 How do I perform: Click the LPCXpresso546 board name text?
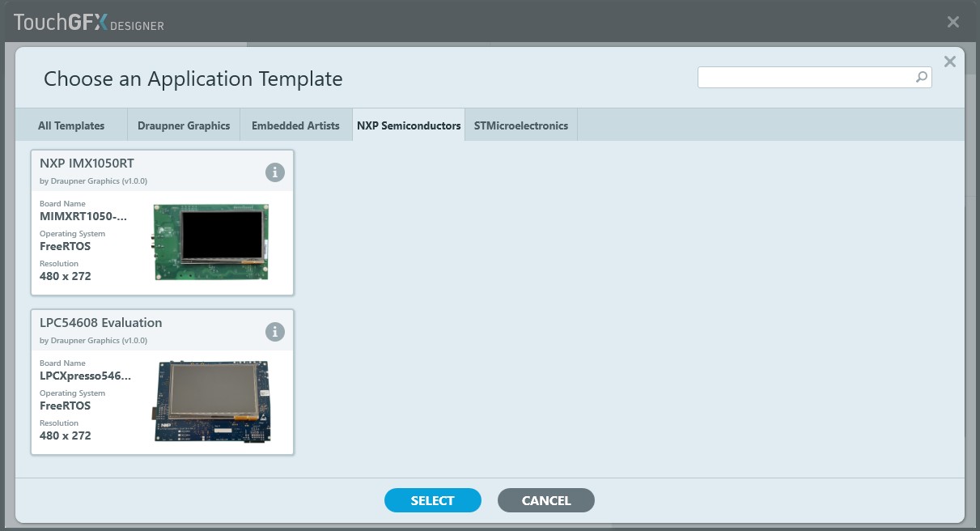[x=85, y=376]
